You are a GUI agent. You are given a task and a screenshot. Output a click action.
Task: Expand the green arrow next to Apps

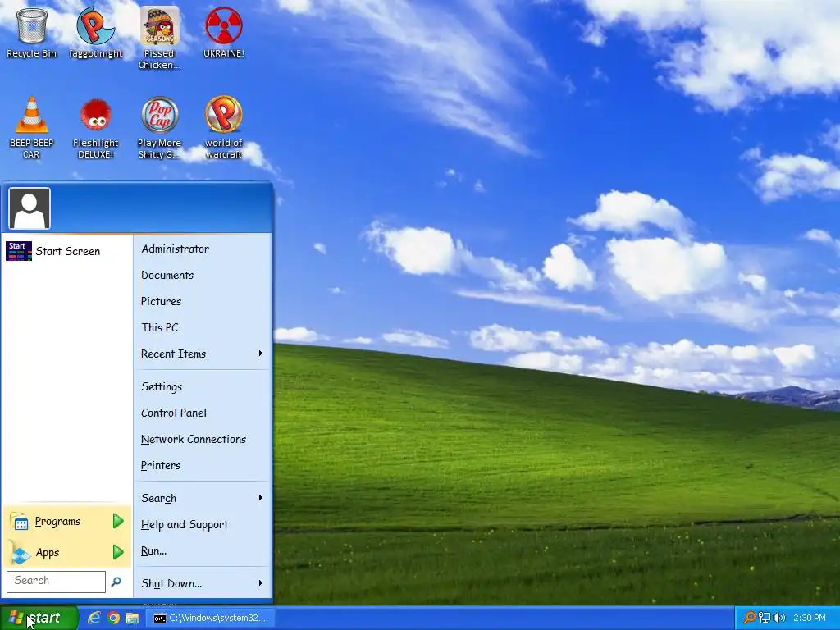(x=118, y=552)
